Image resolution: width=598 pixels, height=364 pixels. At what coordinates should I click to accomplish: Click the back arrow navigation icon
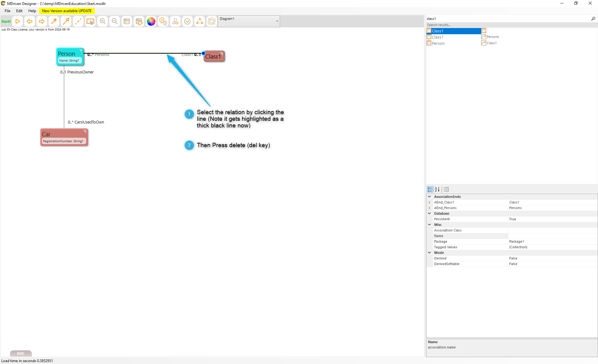pos(30,21)
